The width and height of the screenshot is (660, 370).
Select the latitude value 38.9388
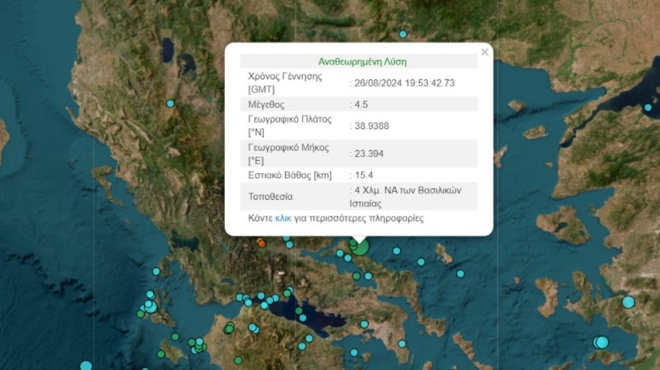pos(372,126)
